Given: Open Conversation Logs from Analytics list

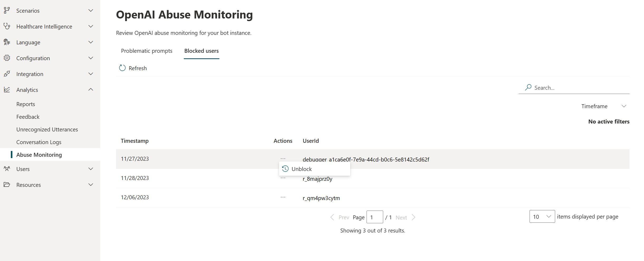Looking at the screenshot, I should pos(39,142).
